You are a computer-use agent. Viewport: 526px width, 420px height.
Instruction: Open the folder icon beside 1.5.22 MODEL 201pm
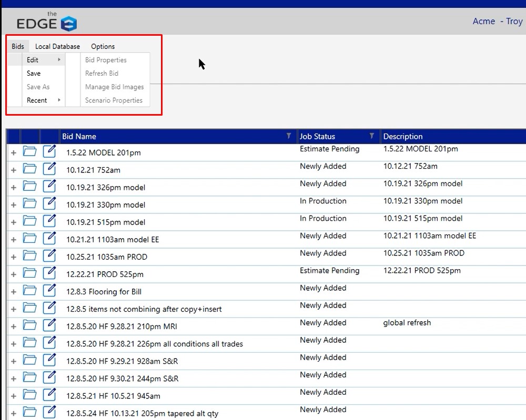point(30,151)
